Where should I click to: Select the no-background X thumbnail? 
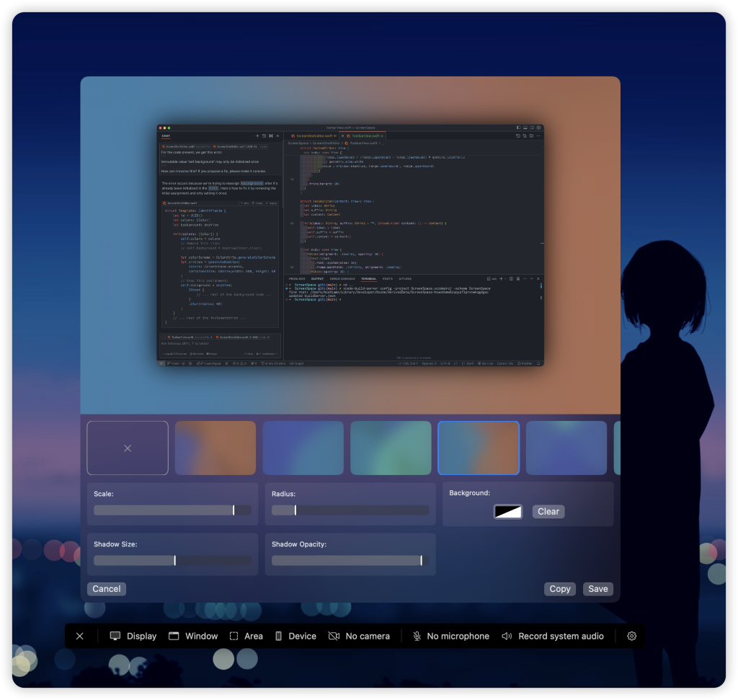coord(128,448)
